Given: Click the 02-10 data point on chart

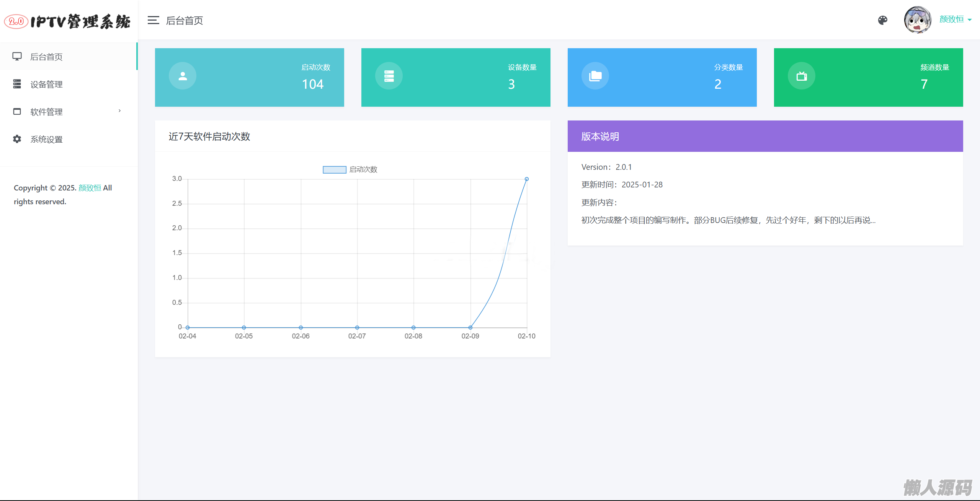Looking at the screenshot, I should point(527,179).
